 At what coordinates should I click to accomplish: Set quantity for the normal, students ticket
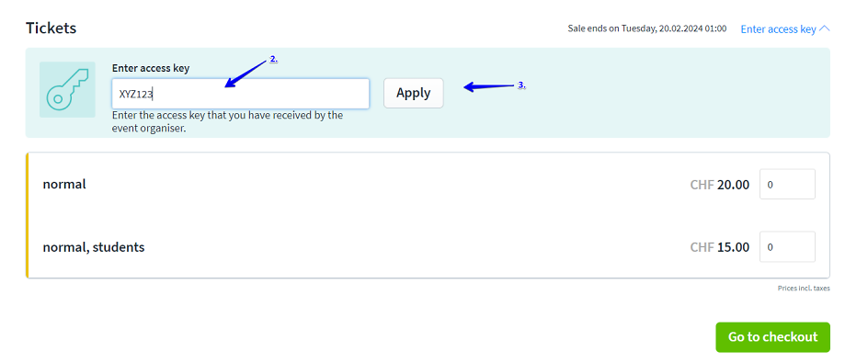click(787, 247)
